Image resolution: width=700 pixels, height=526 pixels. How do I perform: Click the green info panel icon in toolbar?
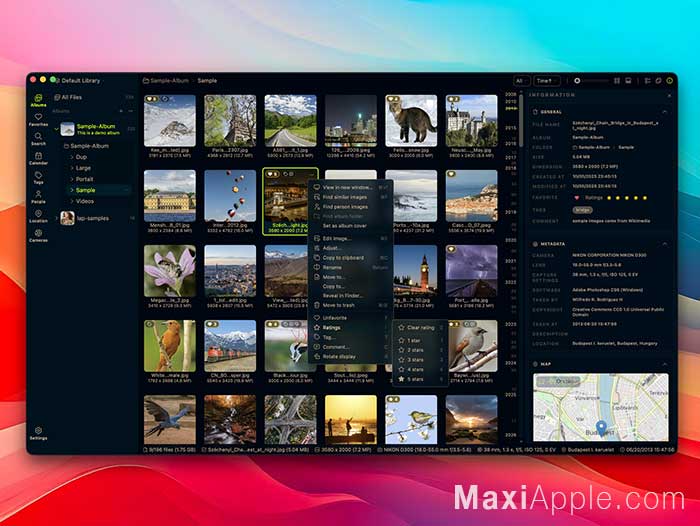click(x=669, y=81)
